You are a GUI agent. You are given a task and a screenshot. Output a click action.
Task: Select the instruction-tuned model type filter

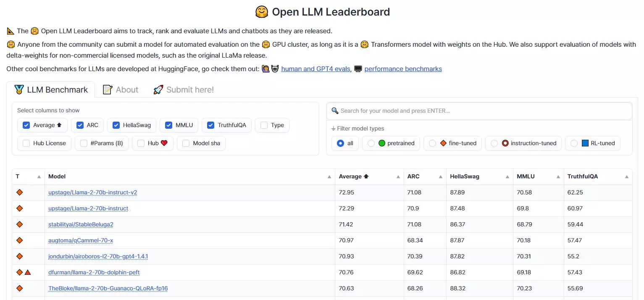click(494, 143)
